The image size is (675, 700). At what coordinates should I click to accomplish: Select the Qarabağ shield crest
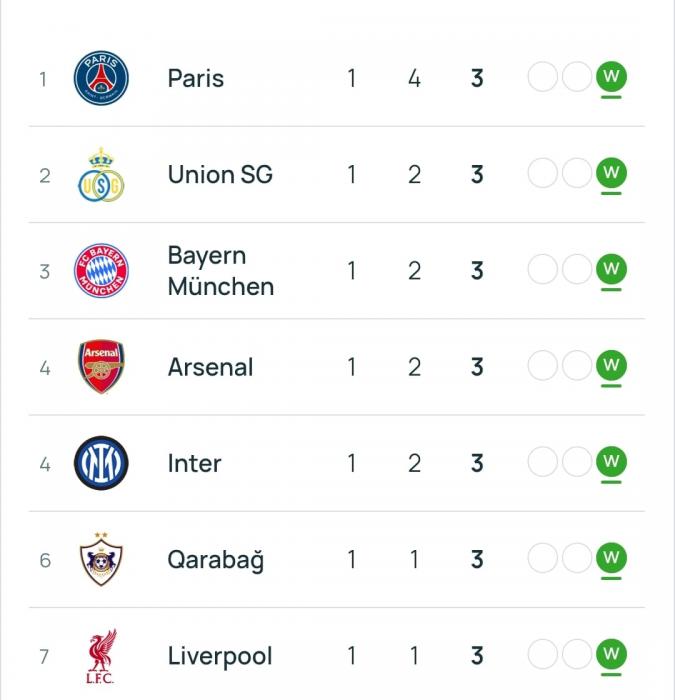(101, 559)
